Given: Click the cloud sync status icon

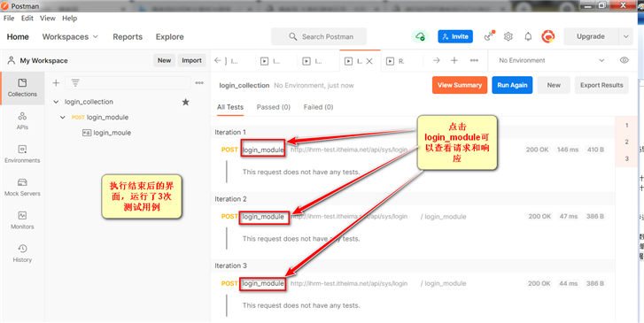Looking at the screenshot, I should coord(420,36).
